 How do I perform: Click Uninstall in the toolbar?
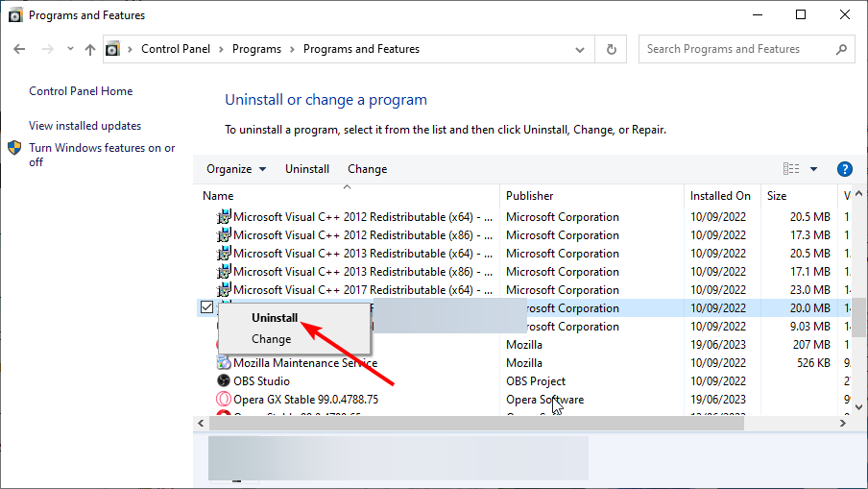pyautogui.click(x=307, y=169)
